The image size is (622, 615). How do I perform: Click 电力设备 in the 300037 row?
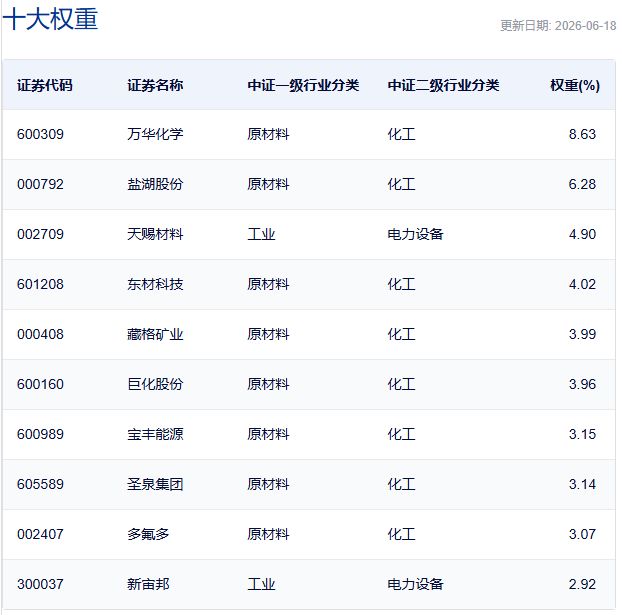pos(415,584)
